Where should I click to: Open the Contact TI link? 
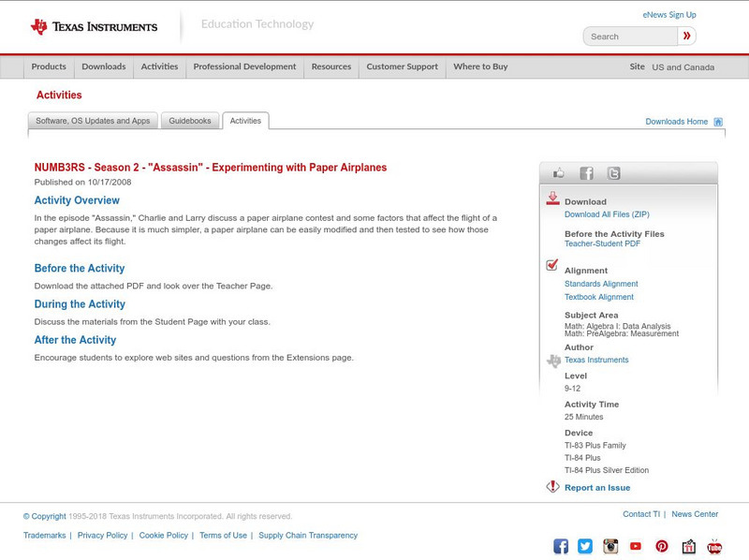(x=641, y=514)
